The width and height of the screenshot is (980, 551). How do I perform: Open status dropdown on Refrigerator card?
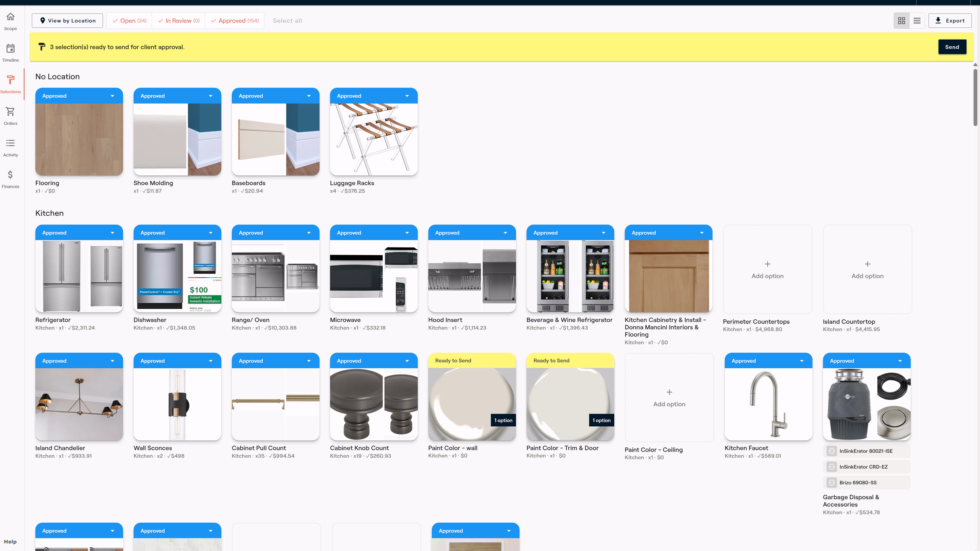[113, 233]
